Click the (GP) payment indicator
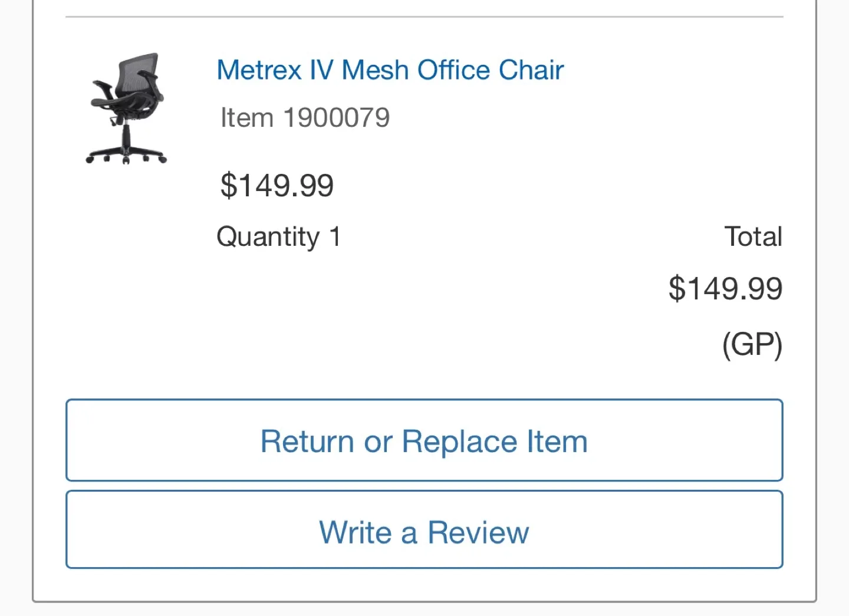This screenshot has height=616, width=849. coord(752,345)
